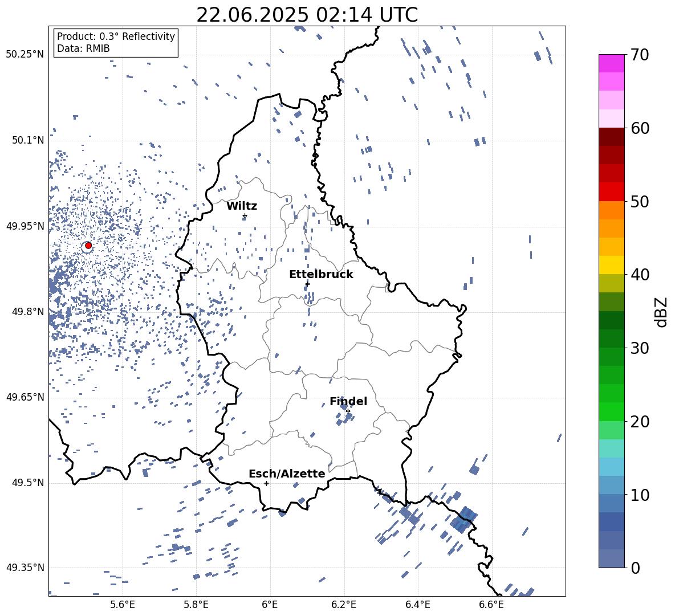Click the 6.6°E longitude label

[491, 605]
